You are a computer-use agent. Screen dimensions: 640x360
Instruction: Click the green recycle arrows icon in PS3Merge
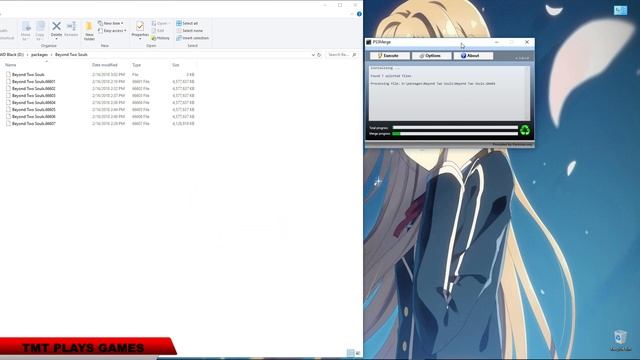(525, 130)
